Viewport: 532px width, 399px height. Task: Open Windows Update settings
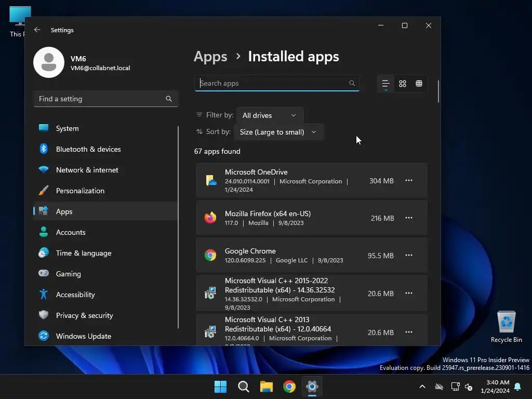click(105, 336)
